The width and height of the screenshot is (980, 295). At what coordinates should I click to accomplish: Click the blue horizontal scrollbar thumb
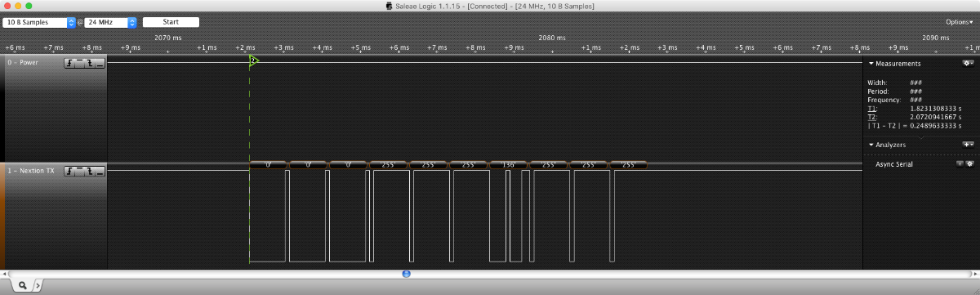[406, 273]
